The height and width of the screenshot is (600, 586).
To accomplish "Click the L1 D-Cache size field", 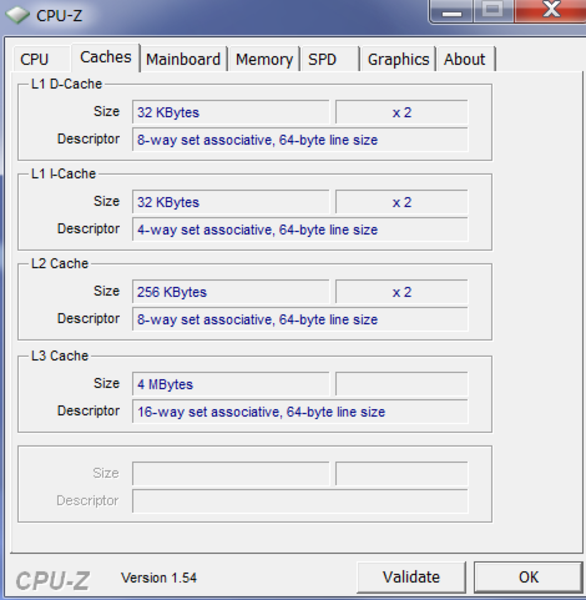I will 230,112.
